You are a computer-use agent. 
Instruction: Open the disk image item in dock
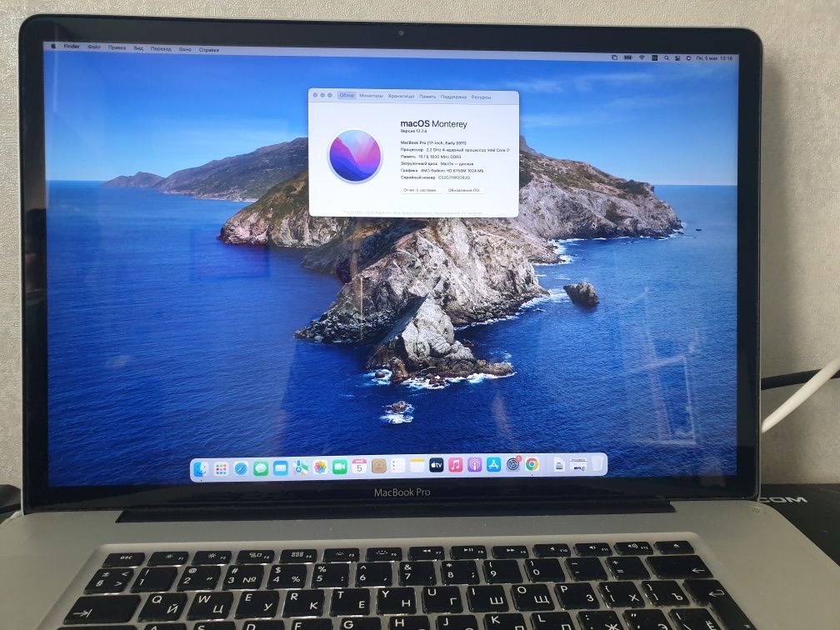pos(558,464)
